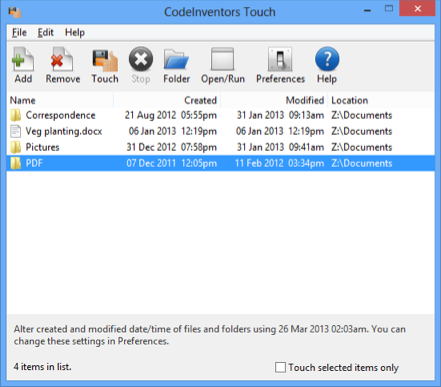Click the Pictures folder icon
Screen dimensions: 441x387
click(x=16, y=147)
